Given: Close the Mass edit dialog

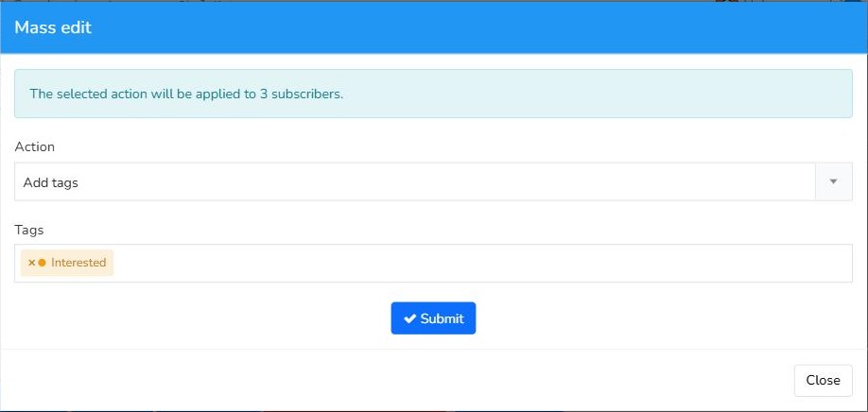Looking at the screenshot, I should point(823,381).
